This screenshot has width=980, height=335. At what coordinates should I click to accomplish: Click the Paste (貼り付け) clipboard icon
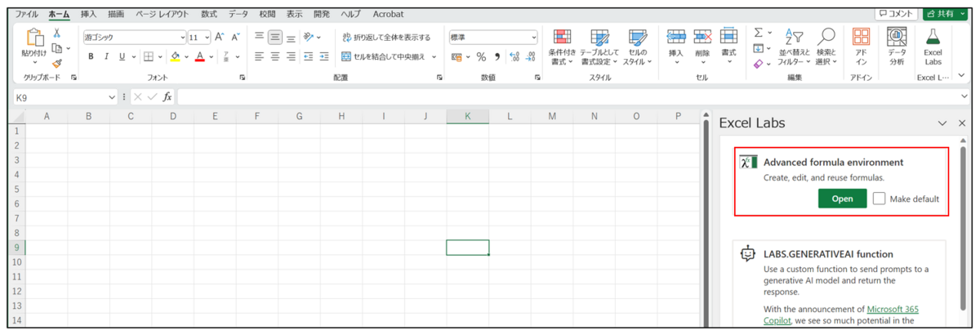click(34, 38)
